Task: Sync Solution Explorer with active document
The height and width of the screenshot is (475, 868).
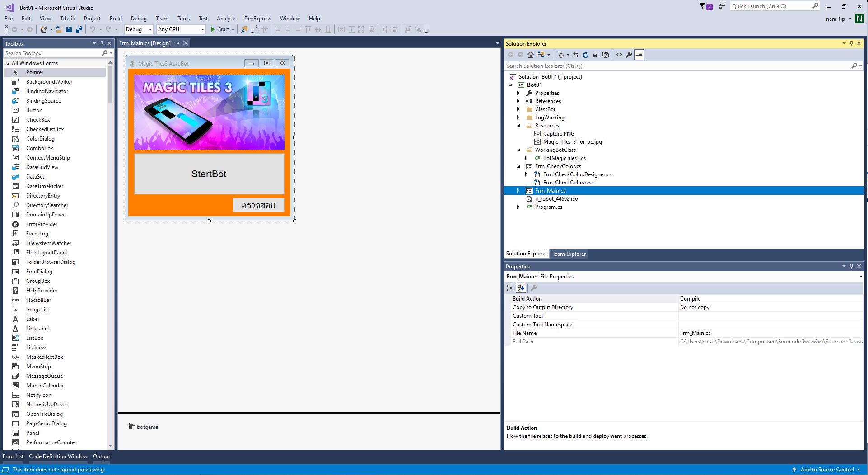Action: pyautogui.click(x=576, y=55)
